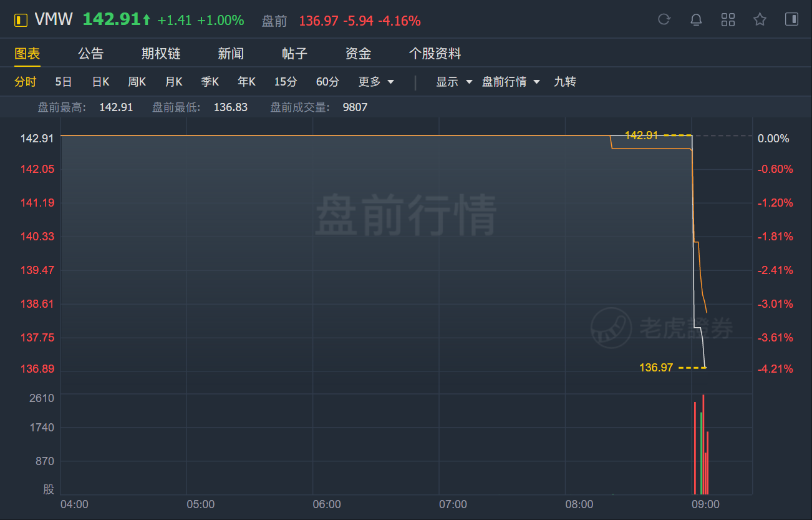Click the 136.97 yellow price label on chart
The width and height of the screenshot is (812, 520).
(x=656, y=368)
